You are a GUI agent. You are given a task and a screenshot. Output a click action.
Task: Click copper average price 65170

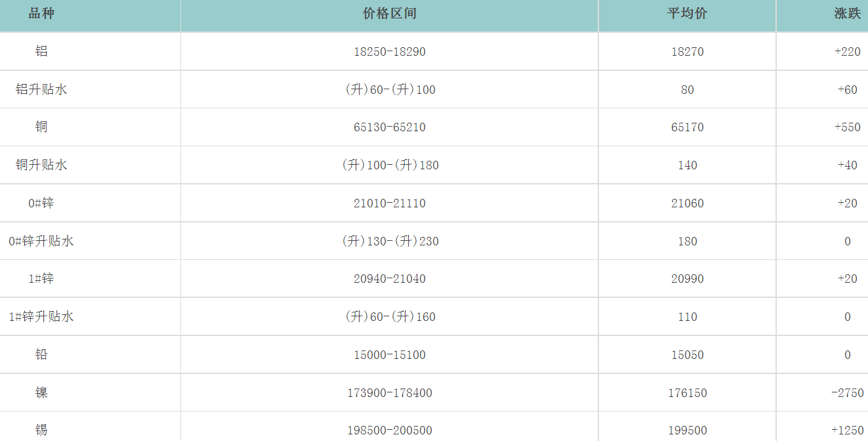click(x=687, y=127)
